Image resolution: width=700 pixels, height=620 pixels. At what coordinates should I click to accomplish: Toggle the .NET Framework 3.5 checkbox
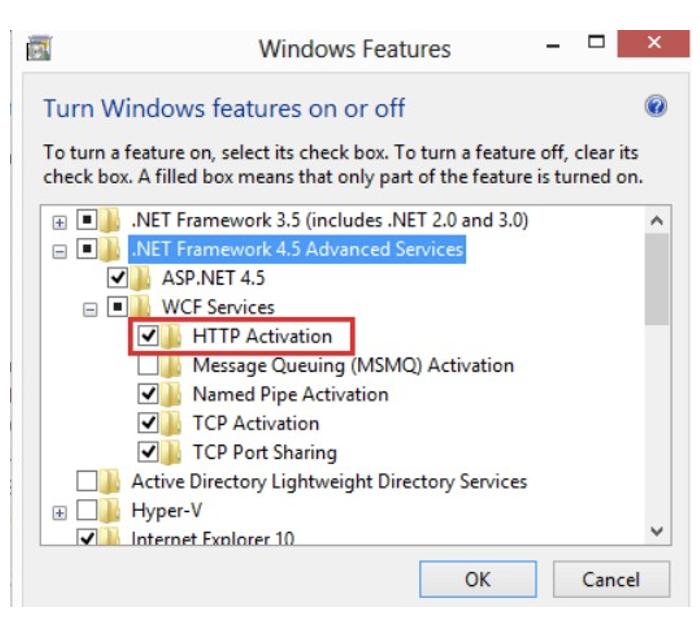(87, 220)
